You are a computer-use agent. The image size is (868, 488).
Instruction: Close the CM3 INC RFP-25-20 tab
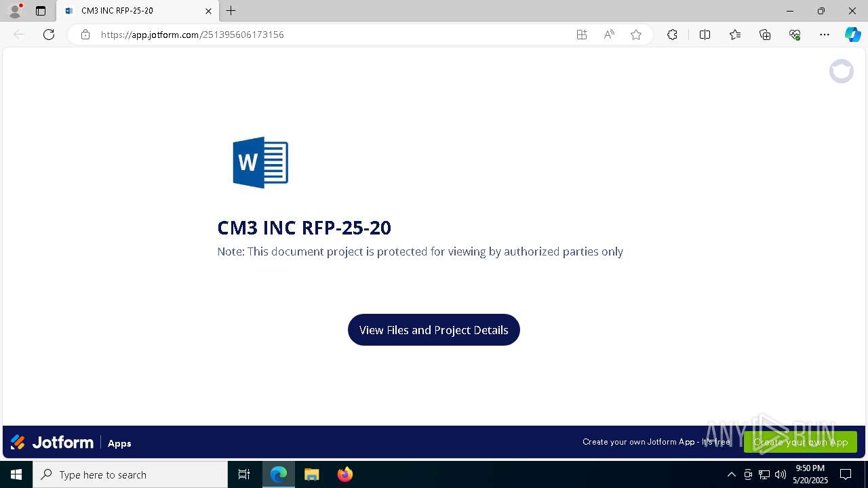pos(208,11)
